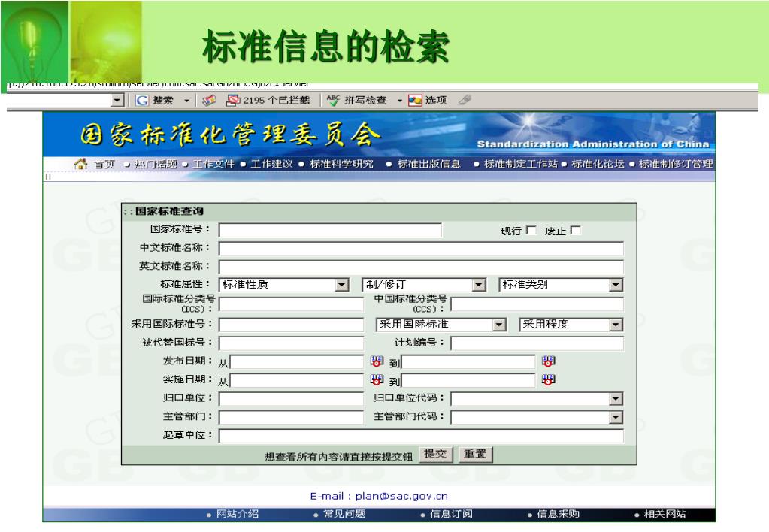Open 标准制定工作站 navigation item
Viewport: 769px width, 532px height.
(x=521, y=165)
